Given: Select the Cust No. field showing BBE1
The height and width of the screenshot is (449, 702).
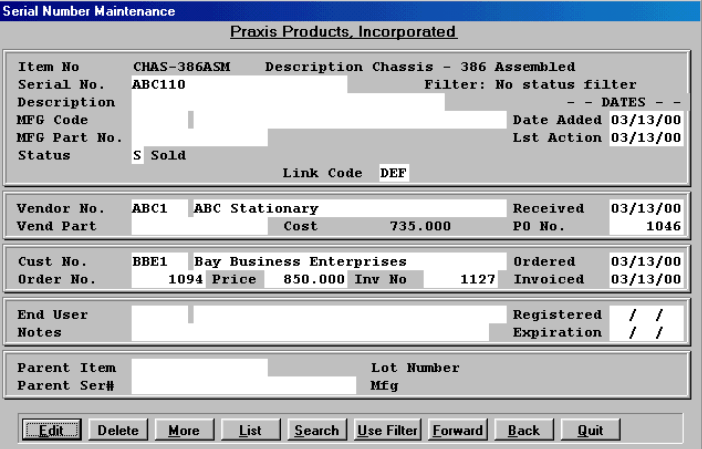Looking at the screenshot, I should (x=159, y=262).
